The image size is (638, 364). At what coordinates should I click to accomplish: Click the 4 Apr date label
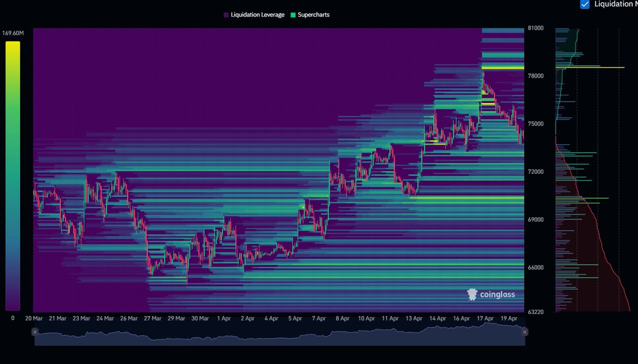point(271,319)
